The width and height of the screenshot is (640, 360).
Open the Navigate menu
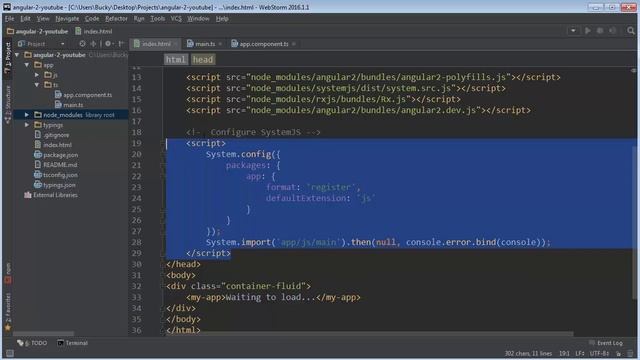coord(67,19)
